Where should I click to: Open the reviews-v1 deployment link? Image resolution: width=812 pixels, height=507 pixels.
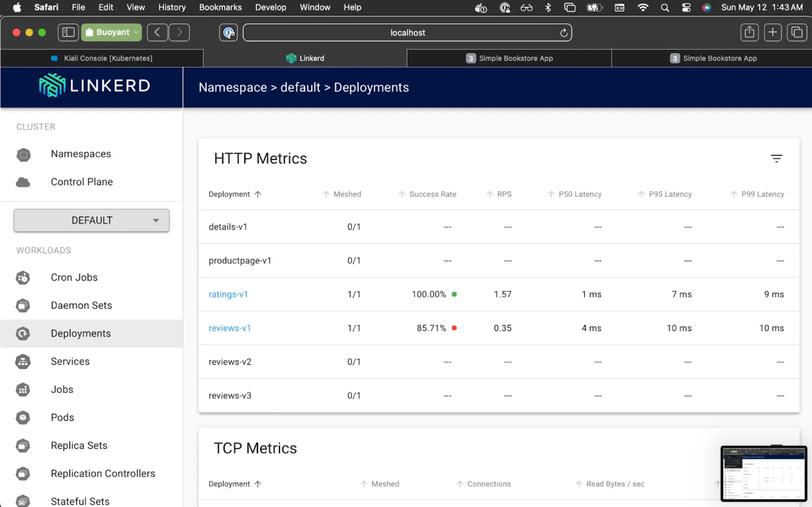pos(230,328)
